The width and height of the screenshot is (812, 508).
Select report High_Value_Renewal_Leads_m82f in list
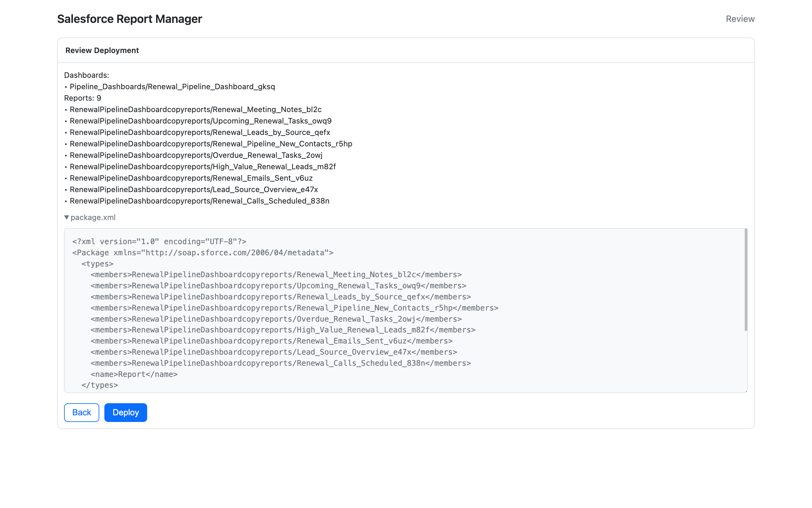pos(203,167)
